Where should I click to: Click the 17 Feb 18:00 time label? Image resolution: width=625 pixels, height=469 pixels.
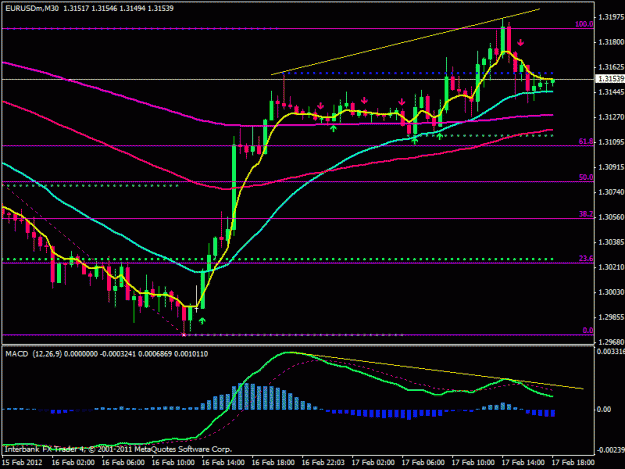click(x=573, y=463)
